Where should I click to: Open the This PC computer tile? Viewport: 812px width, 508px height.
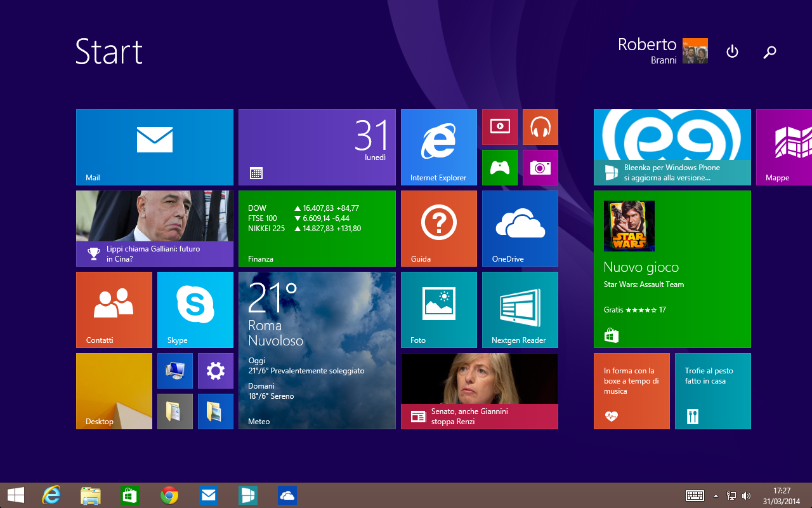click(x=175, y=371)
